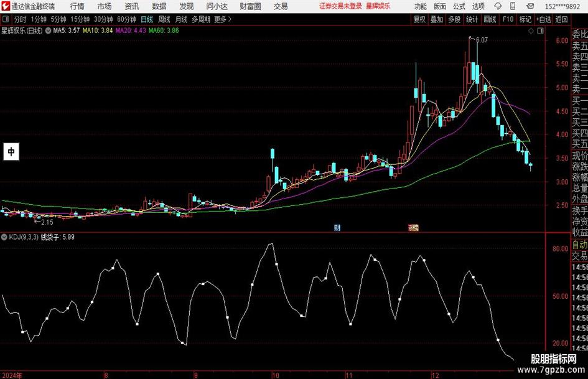Viewport: 588px width, 379px height.
Task: Toggle the left panel layout icon
Action: (6, 19)
